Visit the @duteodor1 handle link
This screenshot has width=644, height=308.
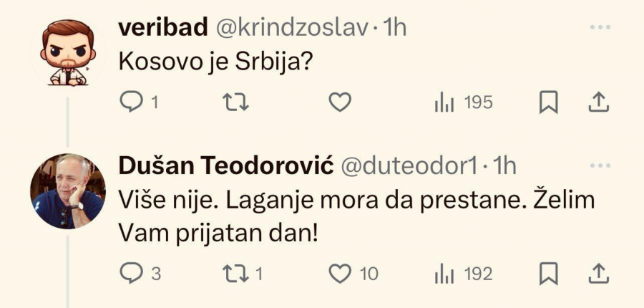(408, 167)
